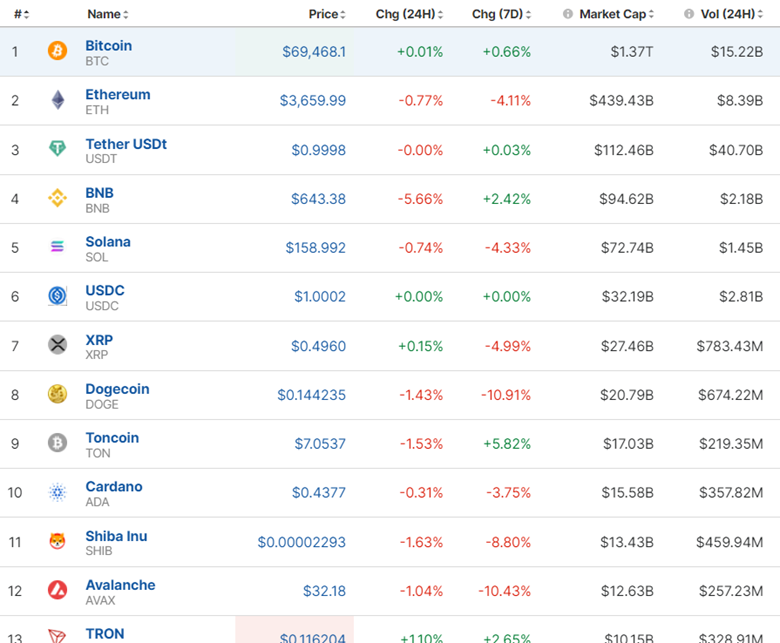Screen dimensions: 780x643
Task: Open the Dogecoin name link
Action: tap(117, 388)
